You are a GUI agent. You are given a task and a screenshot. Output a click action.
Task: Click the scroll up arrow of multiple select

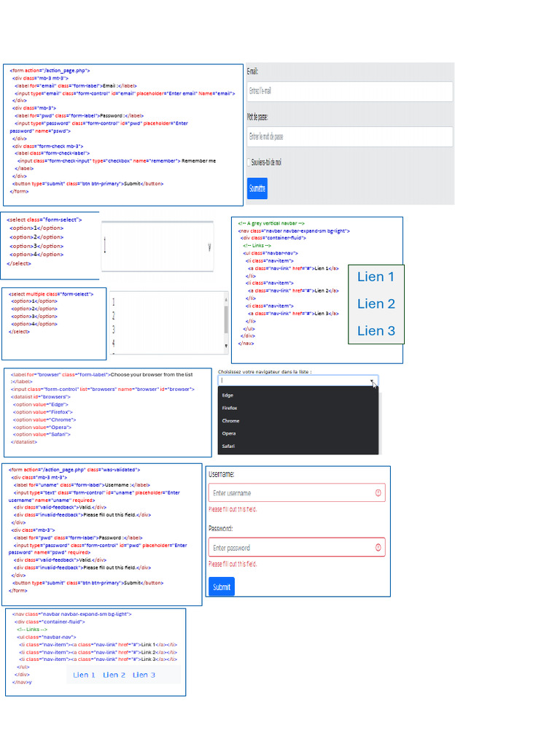pos(226,299)
